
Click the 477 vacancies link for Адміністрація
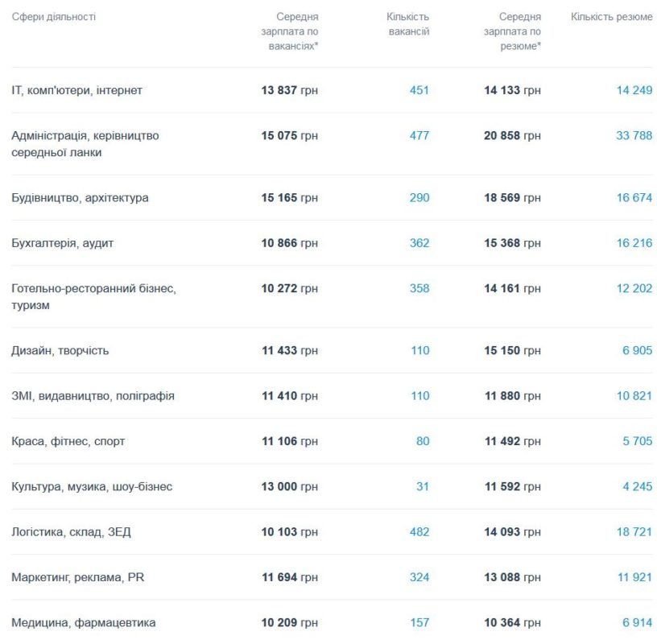(419, 135)
